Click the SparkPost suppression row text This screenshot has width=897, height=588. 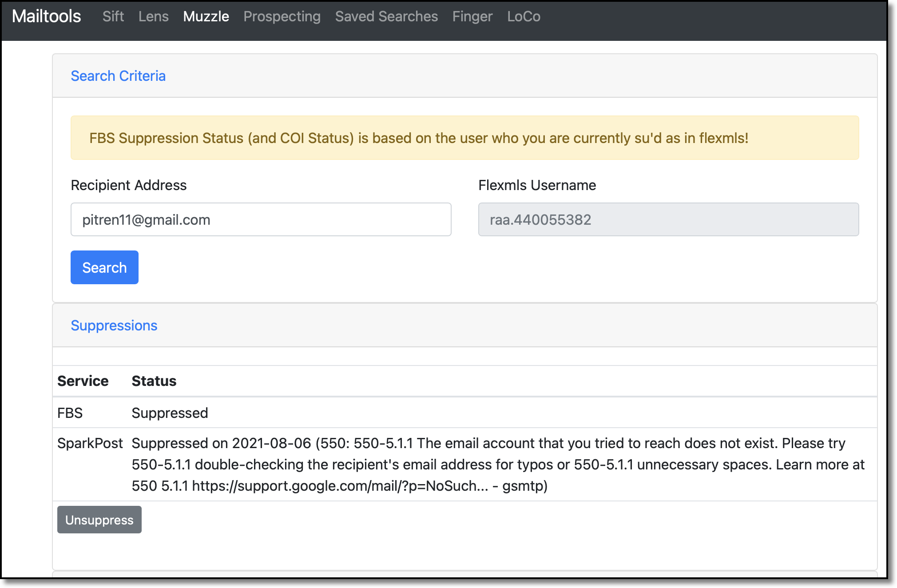498,465
